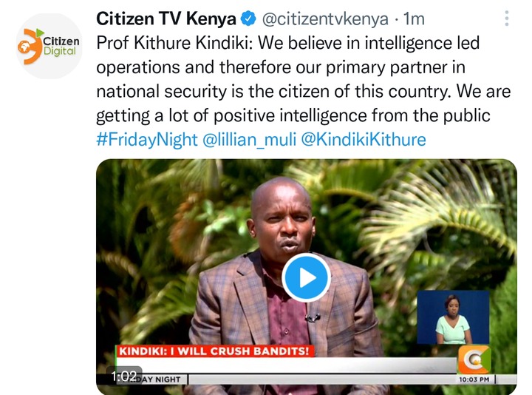Screen dimensions: 532x395
Task: Click the 'DAY NIGHT' label on the ticker
Action: click(161, 379)
